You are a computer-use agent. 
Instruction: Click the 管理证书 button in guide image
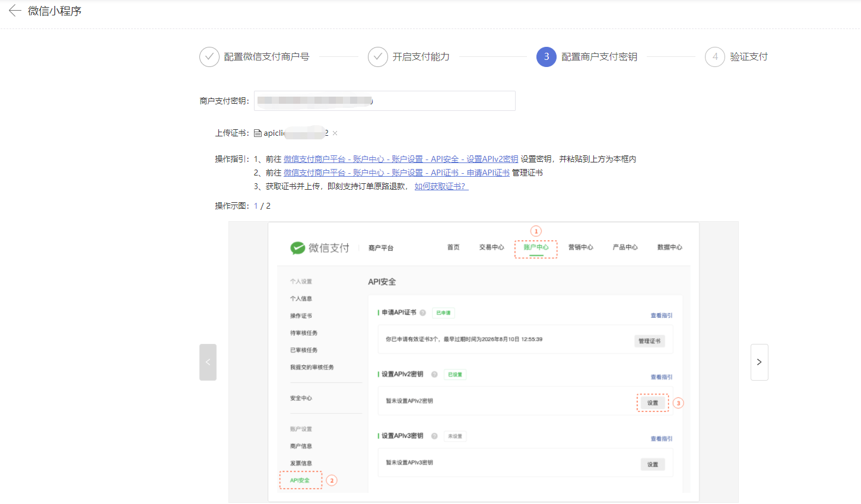click(x=649, y=341)
